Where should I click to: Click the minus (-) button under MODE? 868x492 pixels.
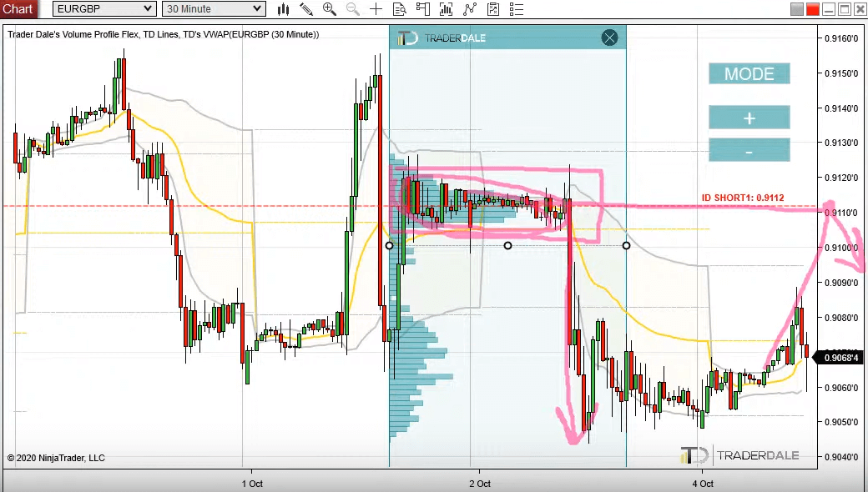749,151
